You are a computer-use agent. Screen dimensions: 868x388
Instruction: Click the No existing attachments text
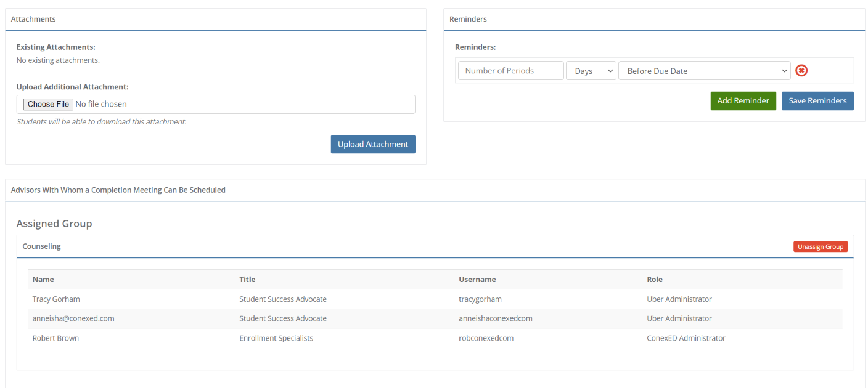coord(58,60)
